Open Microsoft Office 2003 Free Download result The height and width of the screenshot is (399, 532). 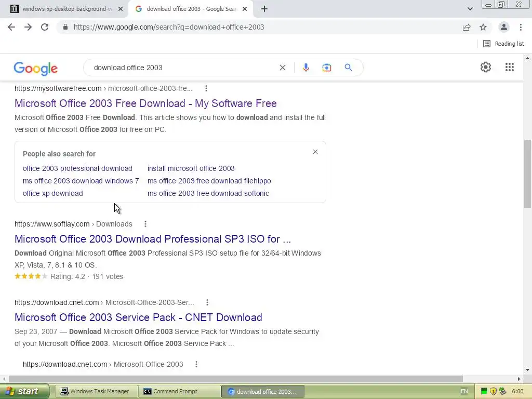[145, 103]
